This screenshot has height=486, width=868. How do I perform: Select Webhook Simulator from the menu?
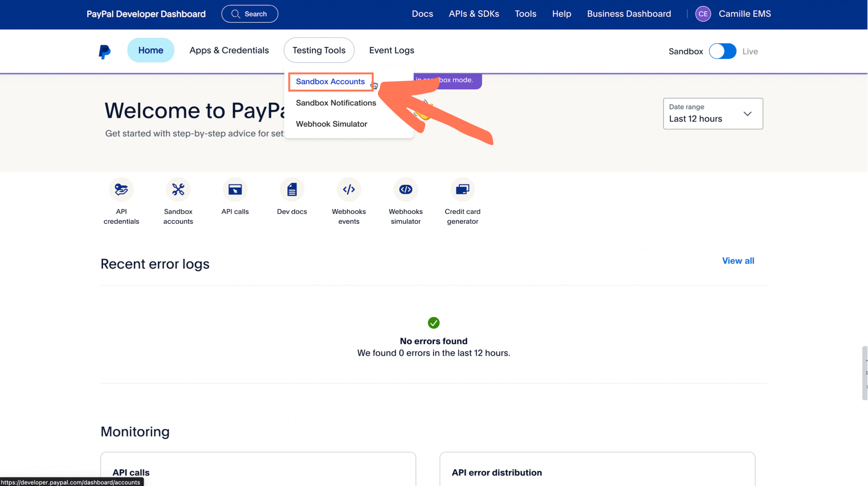pos(331,124)
